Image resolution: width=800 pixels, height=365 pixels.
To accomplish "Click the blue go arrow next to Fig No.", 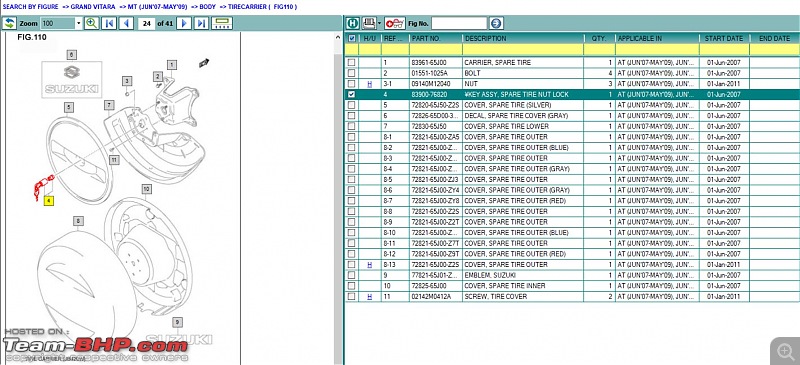I will pyautogui.click(x=496, y=23).
